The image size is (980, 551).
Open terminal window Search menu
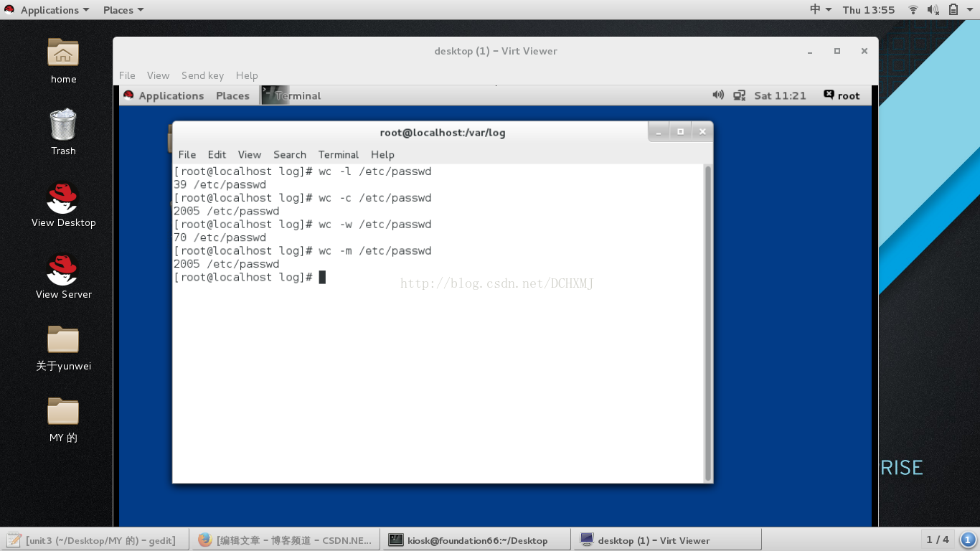click(x=290, y=154)
